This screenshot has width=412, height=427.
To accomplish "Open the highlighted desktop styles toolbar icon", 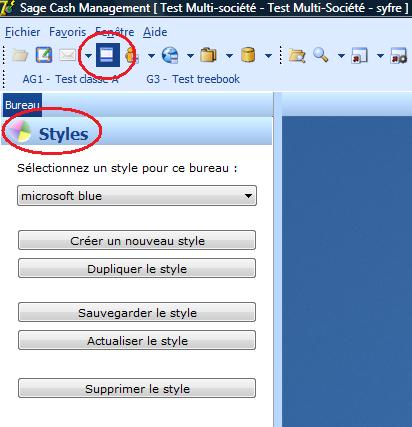I will [108, 55].
